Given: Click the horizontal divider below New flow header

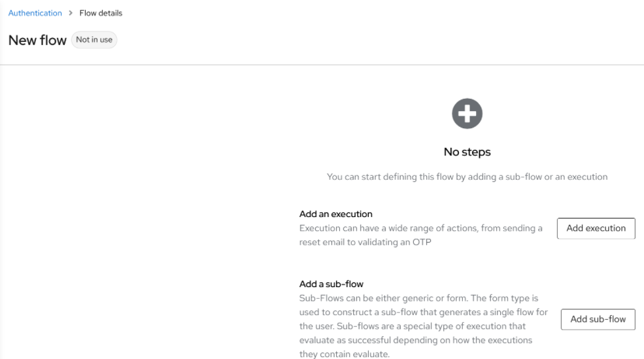Looking at the screenshot, I should click(322, 65).
